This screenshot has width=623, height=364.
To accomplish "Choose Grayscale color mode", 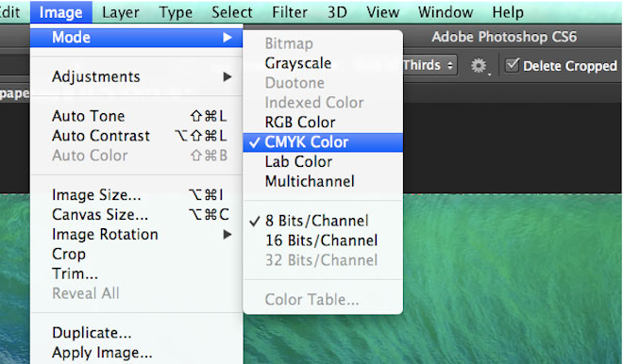I will 323,63.
